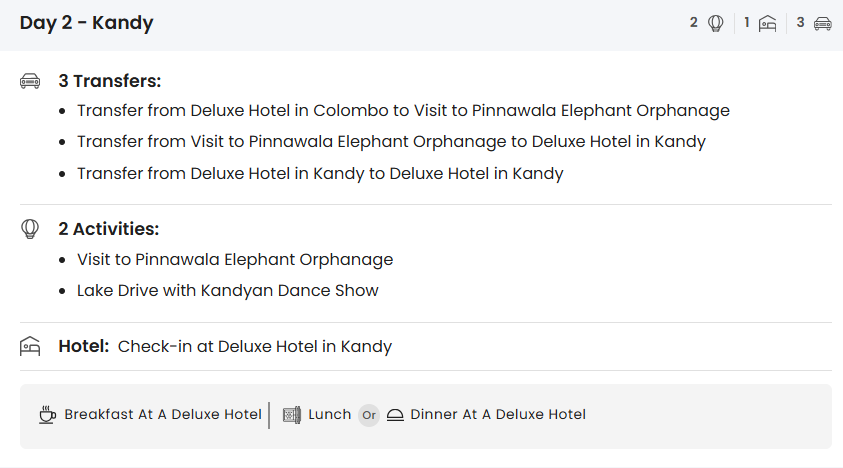Click the Or badge between meals
The height and width of the screenshot is (468, 843).
[369, 415]
